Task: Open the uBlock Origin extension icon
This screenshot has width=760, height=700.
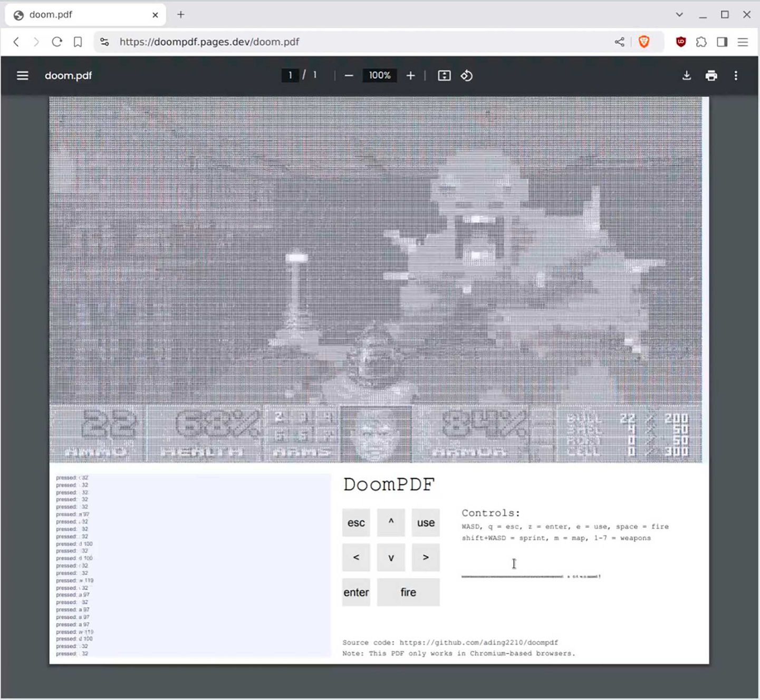Action: [680, 42]
